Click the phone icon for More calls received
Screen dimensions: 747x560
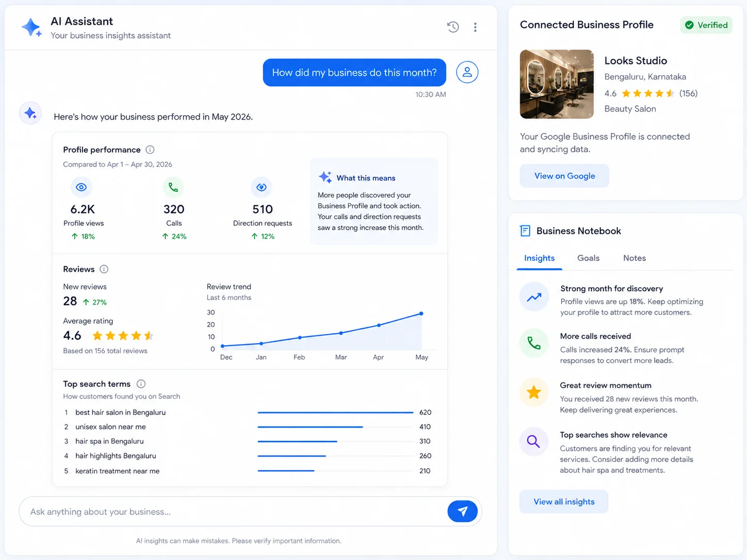coord(534,343)
